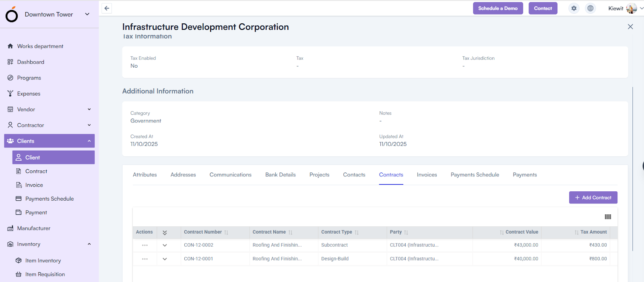This screenshot has height=282, width=644.
Task: Close the client detail panel
Action: point(630,27)
